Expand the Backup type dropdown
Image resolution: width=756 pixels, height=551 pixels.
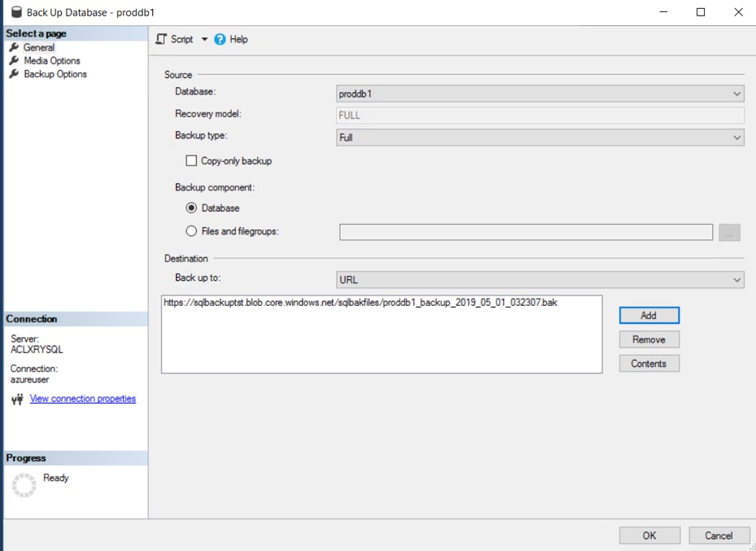pos(736,138)
